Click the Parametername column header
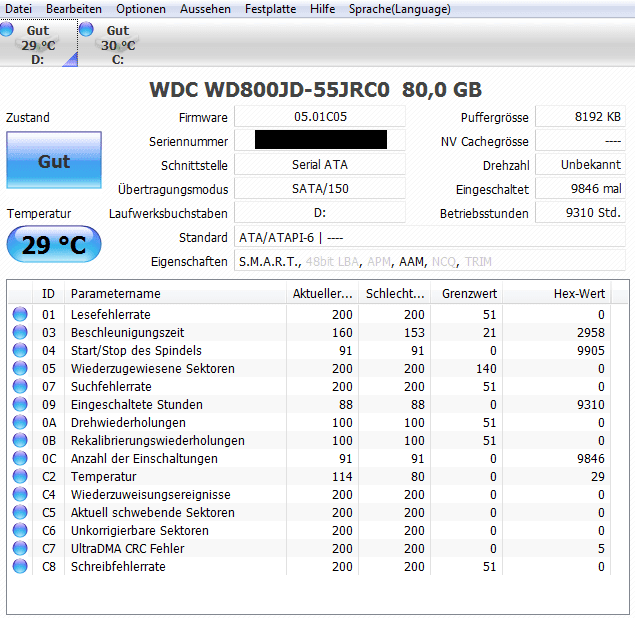Image resolution: width=635 pixels, height=618 pixels. click(175, 294)
